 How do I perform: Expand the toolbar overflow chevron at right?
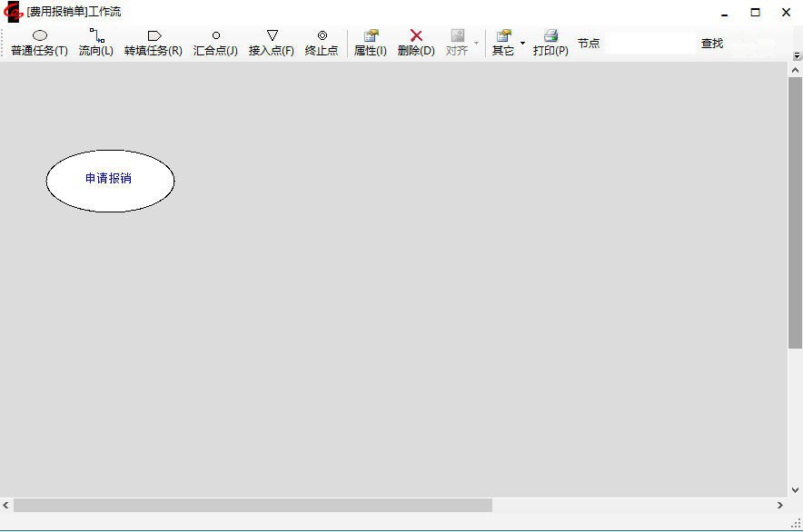click(x=797, y=55)
